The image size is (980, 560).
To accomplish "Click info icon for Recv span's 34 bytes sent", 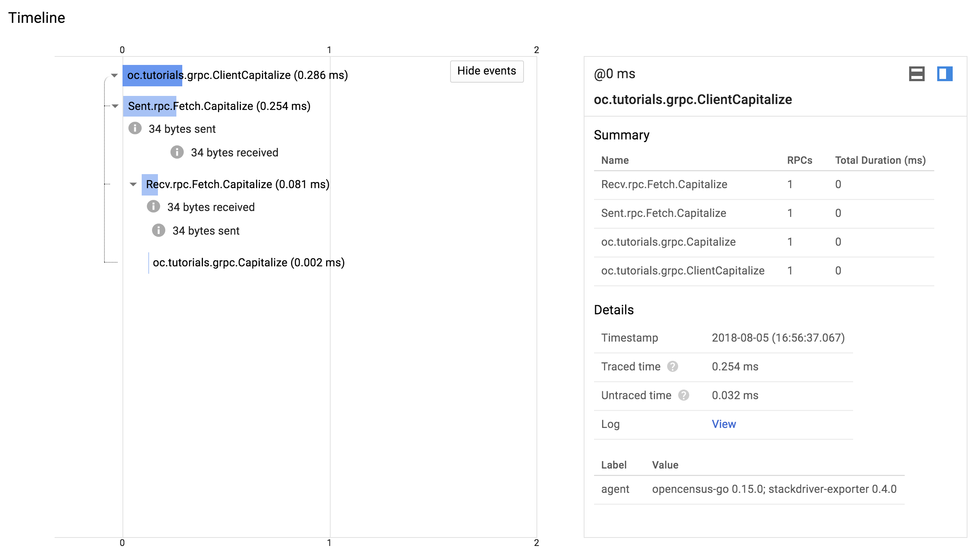I will pyautogui.click(x=158, y=231).
